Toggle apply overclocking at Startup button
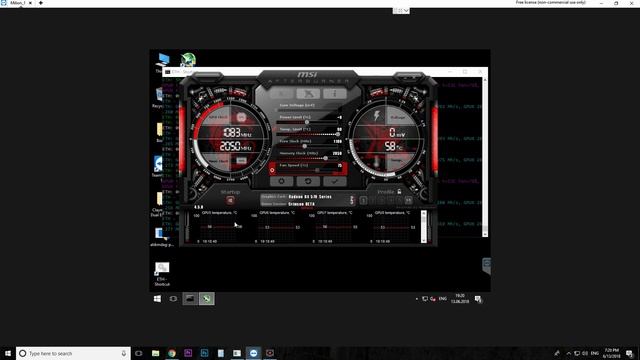 click(x=230, y=200)
